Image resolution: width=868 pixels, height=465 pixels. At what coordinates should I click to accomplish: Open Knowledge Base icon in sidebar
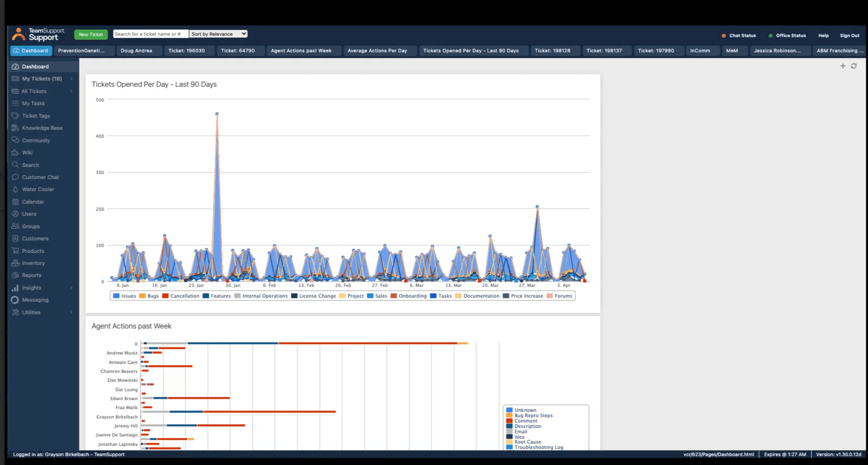pyautogui.click(x=15, y=128)
